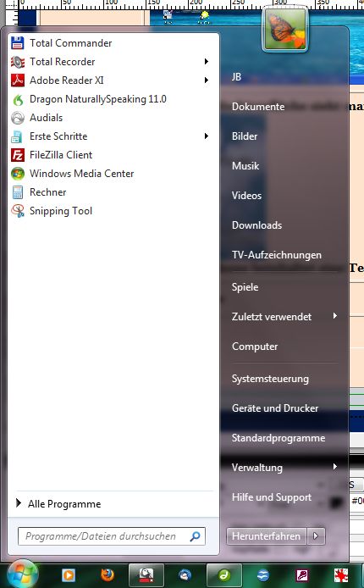The width and height of the screenshot is (364, 588).
Task: Expand Alle Programme list
Action: [58, 503]
